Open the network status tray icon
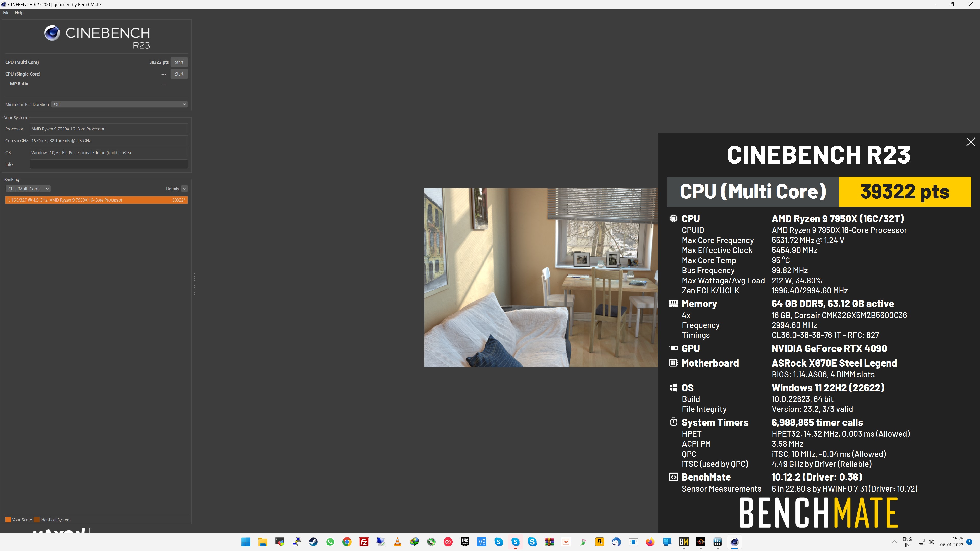This screenshot has height=551, width=980. tap(921, 542)
